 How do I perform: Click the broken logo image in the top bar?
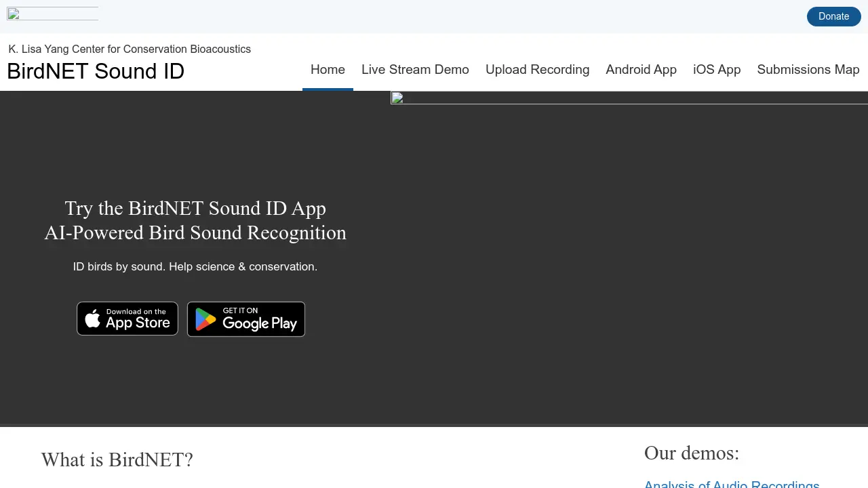click(x=52, y=14)
